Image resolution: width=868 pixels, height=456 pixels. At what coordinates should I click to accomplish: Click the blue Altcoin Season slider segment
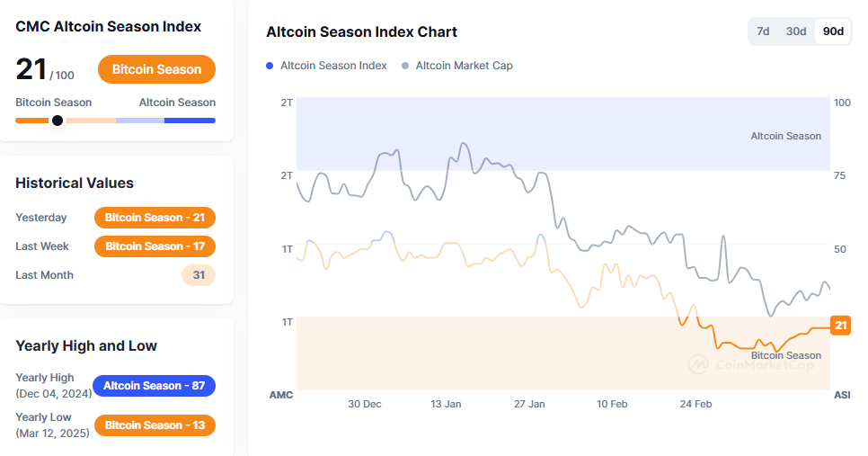[190, 121]
